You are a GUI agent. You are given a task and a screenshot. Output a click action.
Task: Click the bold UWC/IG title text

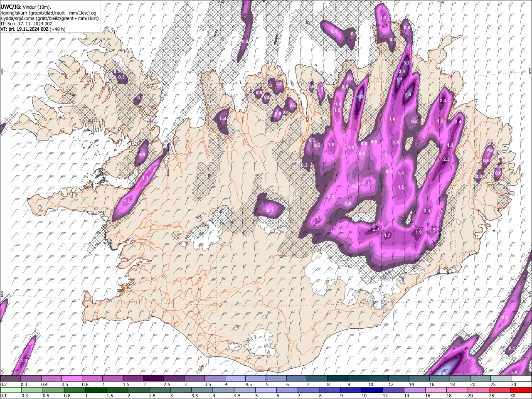[10, 7]
